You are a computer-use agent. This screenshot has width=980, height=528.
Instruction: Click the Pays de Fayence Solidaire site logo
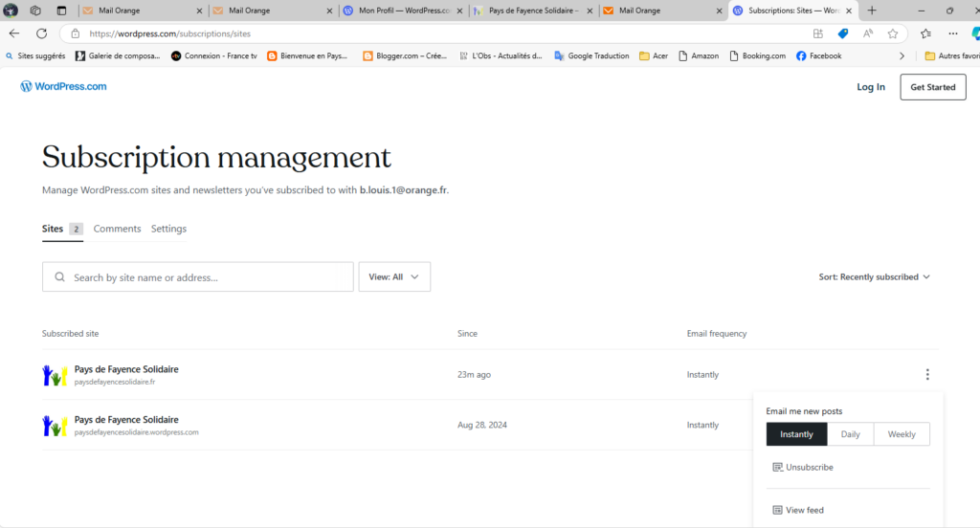coord(54,375)
